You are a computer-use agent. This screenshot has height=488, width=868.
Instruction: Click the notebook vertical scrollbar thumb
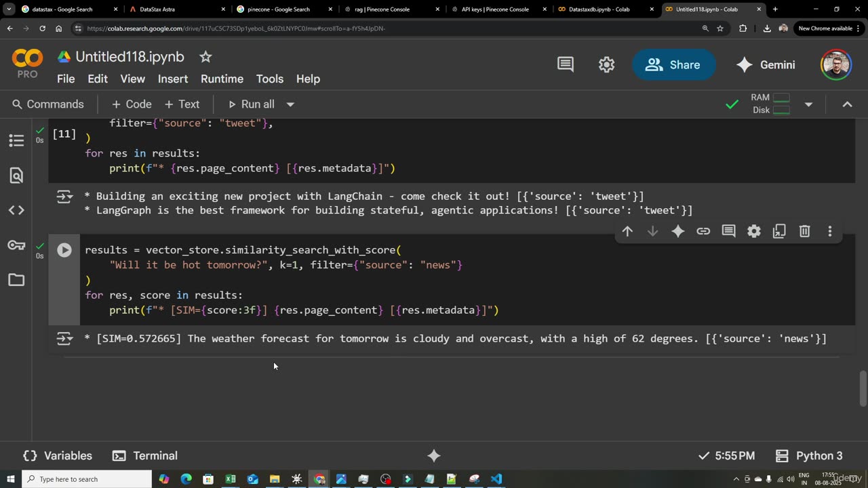point(863,388)
